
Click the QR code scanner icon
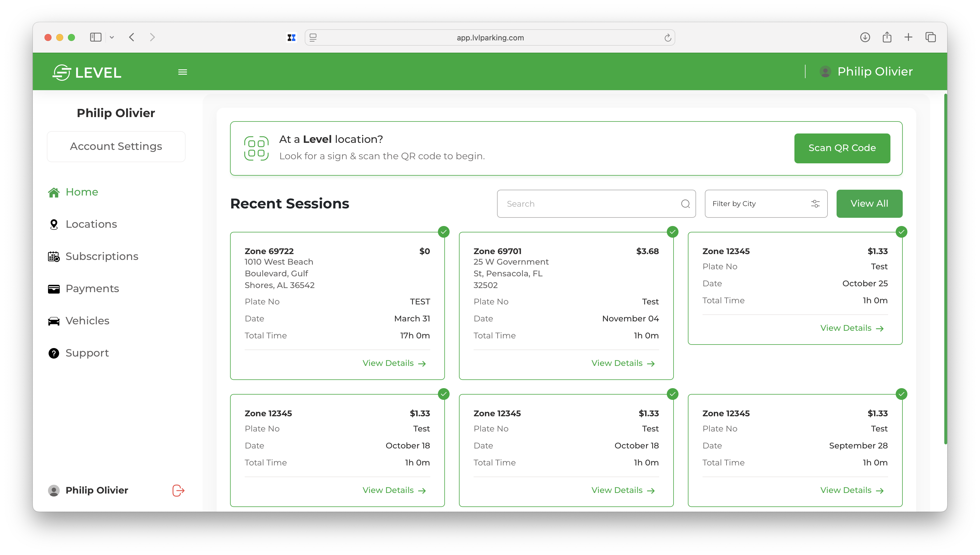click(256, 148)
